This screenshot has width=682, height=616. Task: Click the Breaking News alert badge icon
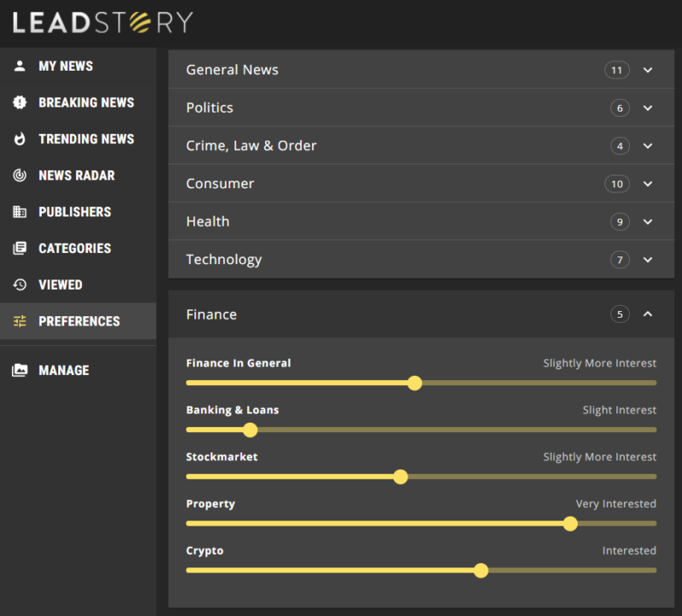click(20, 103)
